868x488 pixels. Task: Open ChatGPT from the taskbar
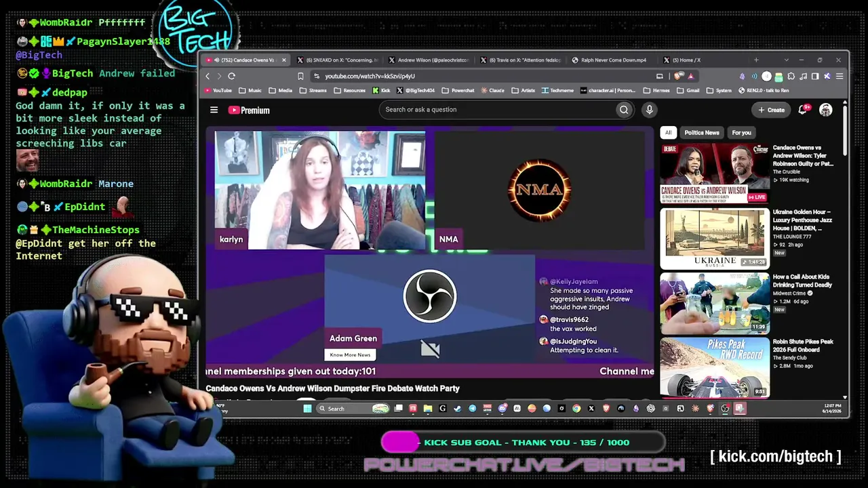651,409
